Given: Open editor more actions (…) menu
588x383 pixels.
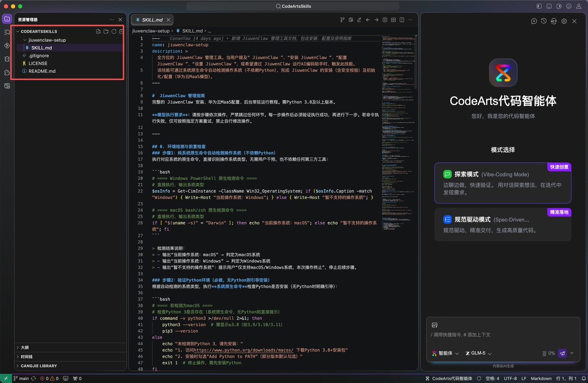Looking at the screenshot, I should tap(411, 20).
